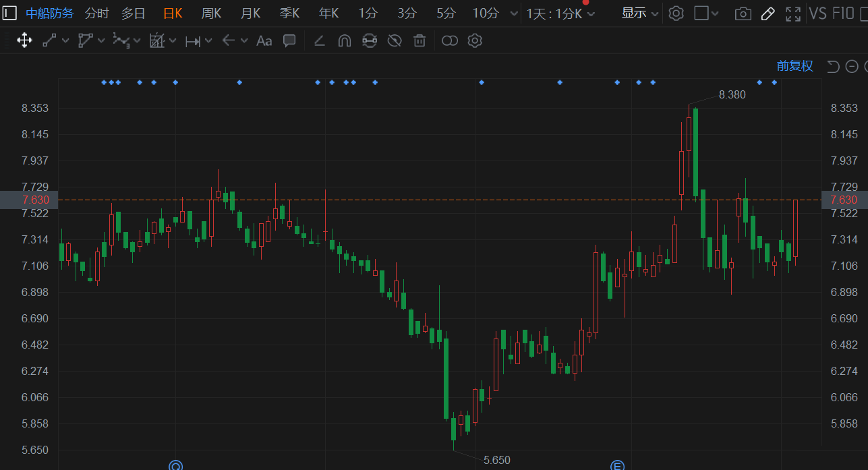This screenshot has width=868, height=470.
Task: Expand chart grid tool options arrow
Action: [x=173, y=41]
